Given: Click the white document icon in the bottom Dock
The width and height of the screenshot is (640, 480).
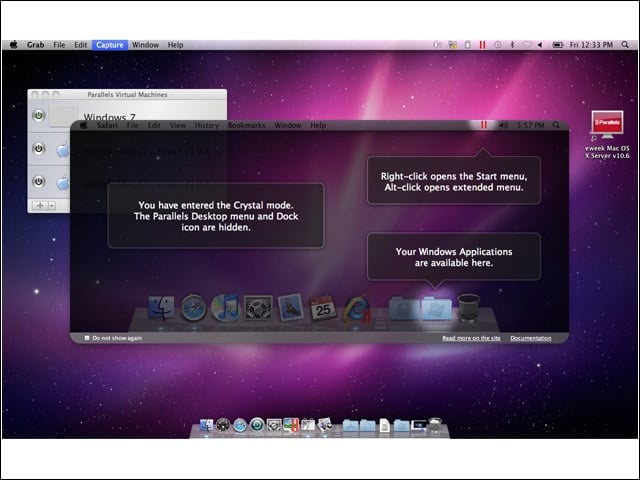Looking at the screenshot, I should tap(384, 425).
